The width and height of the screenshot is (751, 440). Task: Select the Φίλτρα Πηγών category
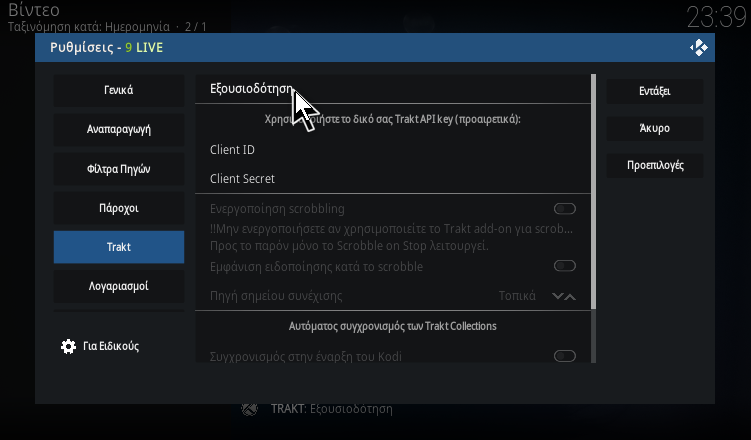tap(119, 169)
